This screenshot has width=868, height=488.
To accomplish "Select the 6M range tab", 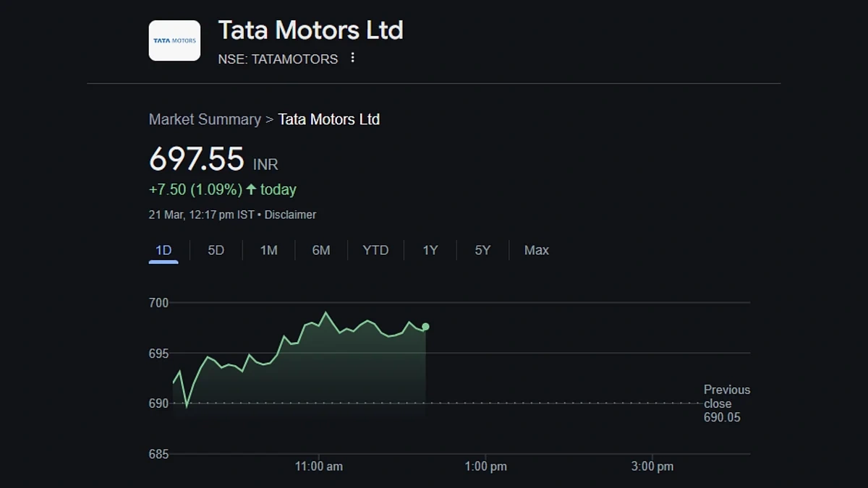I will 321,250.
